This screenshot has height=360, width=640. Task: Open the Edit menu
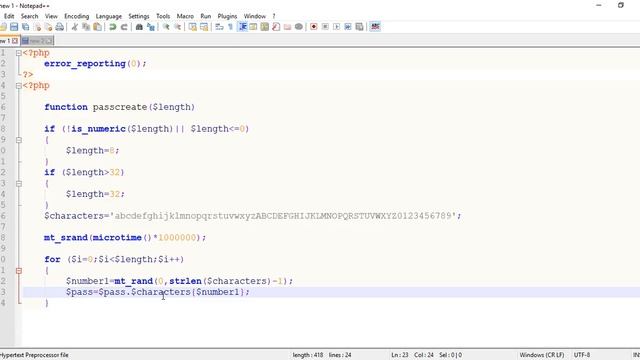point(9,16)
